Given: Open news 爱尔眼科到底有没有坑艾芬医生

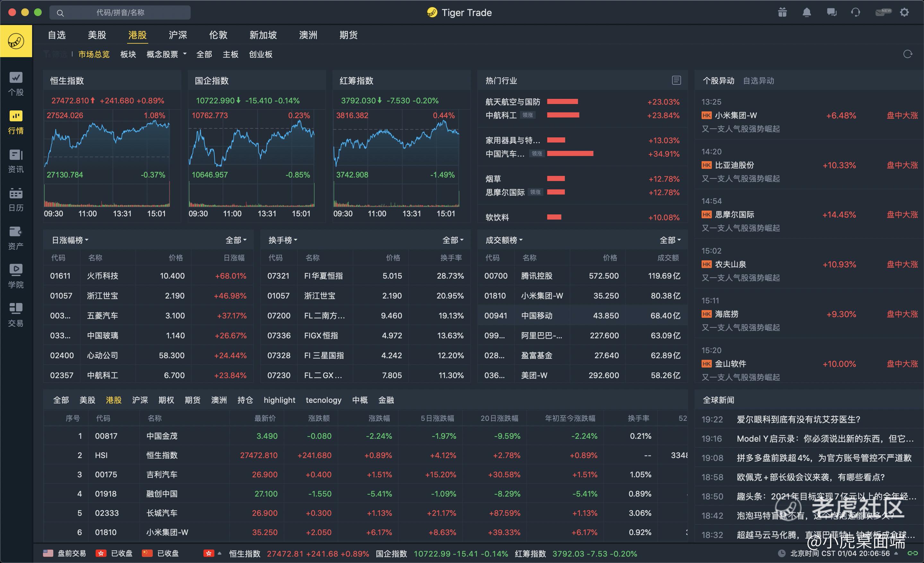Looking at the screenshot, I should pyautogui.click(x=799, y=419).
